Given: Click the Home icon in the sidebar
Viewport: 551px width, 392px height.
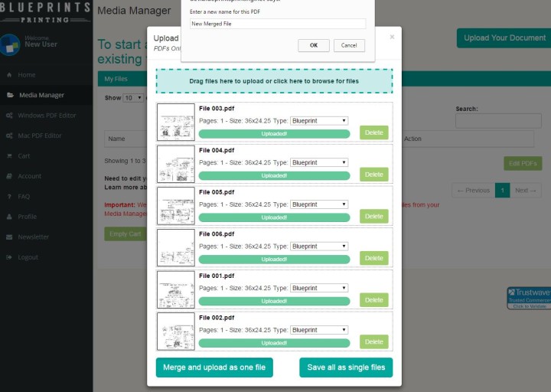Looking at the screenshot, I should click(x=9, y=75).
